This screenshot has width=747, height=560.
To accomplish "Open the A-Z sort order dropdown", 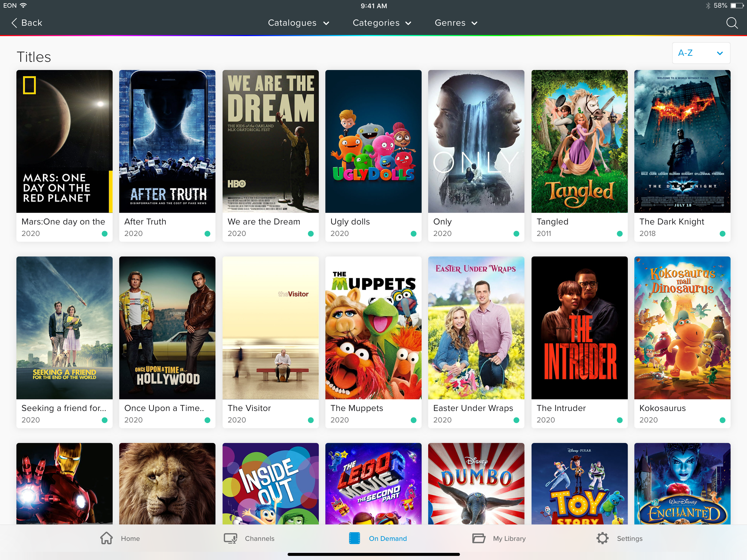I will [x=701, y=53].
